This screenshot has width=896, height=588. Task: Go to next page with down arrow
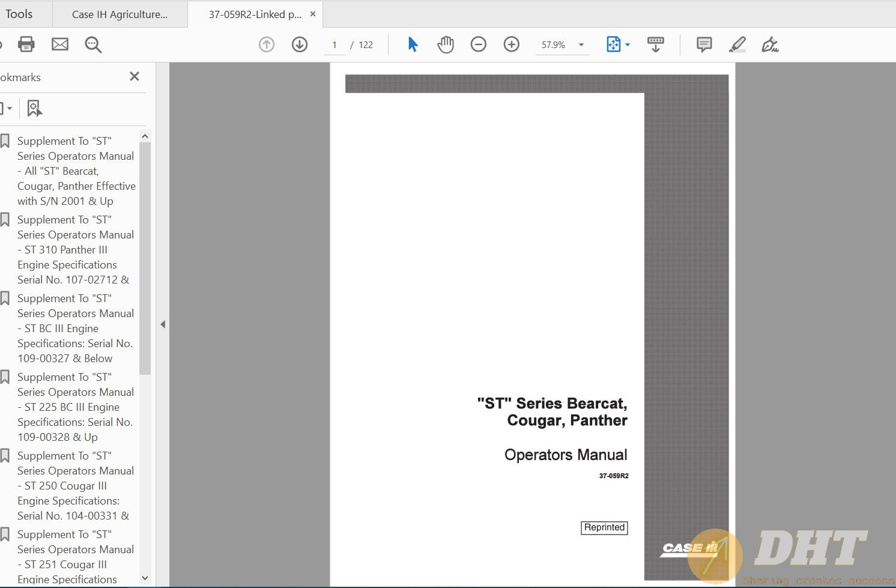coord(300,44)
